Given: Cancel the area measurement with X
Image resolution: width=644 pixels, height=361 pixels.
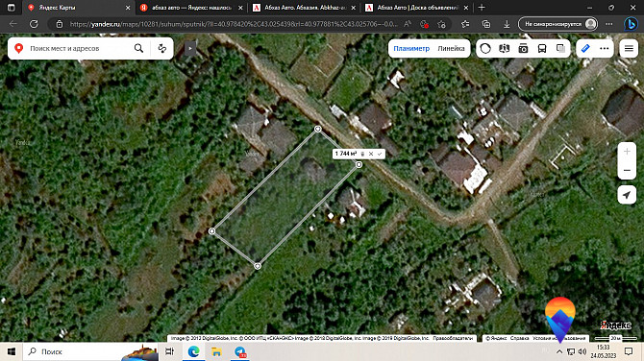Looking at the screenshot, I should coord(371,154).
